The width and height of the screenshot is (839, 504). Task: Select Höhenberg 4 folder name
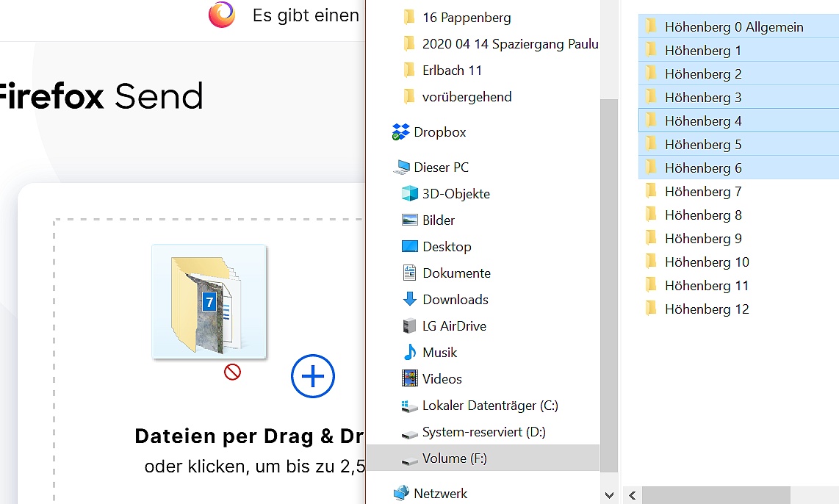click(703, 121)
